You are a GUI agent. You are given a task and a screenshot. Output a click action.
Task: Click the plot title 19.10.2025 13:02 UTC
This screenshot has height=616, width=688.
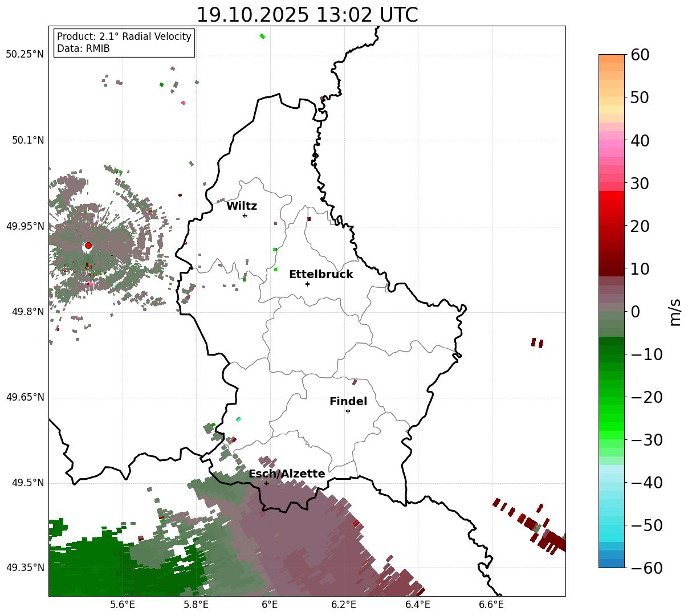tap(307, 15)
